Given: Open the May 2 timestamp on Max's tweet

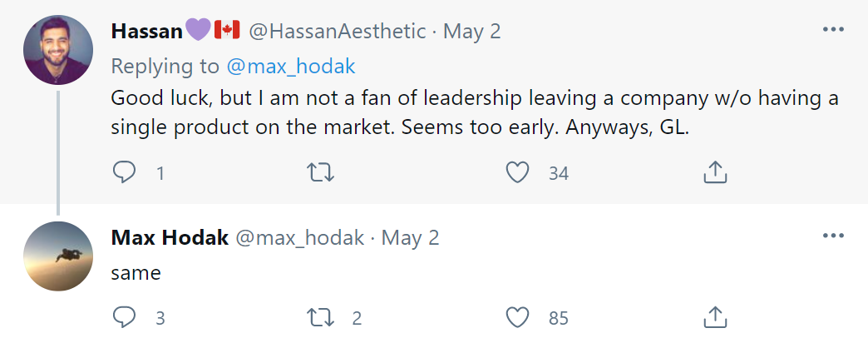Looking at the screenshot, I should [410, 238].
